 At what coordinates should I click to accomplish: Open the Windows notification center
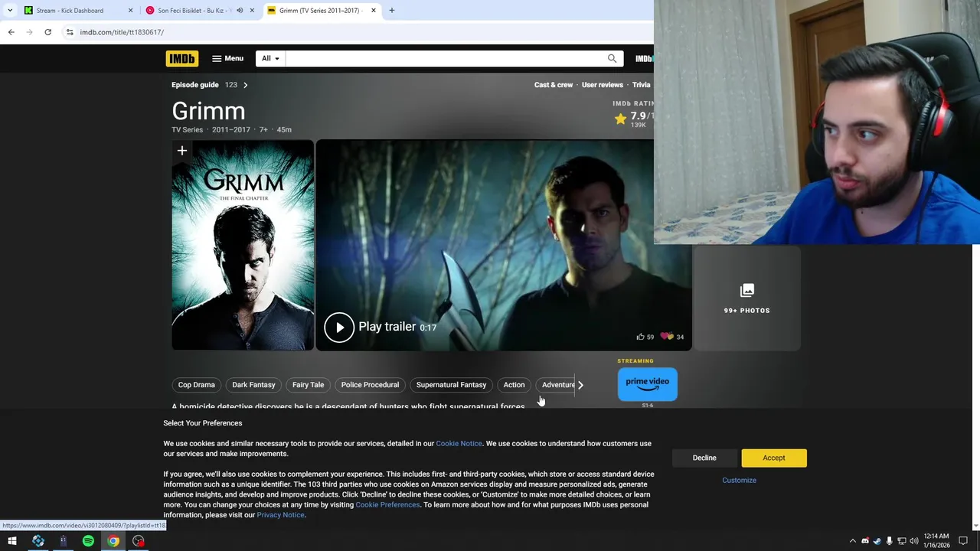point(964,541)
